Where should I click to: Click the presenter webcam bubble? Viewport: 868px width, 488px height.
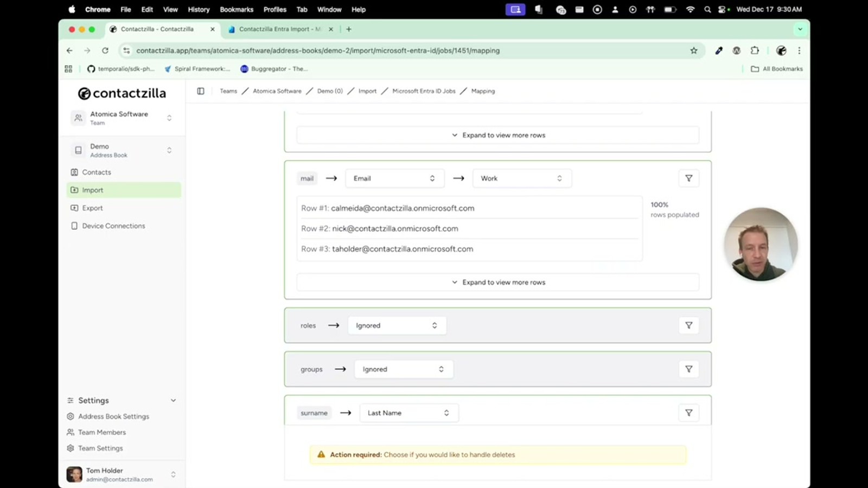tap(761, 245)
